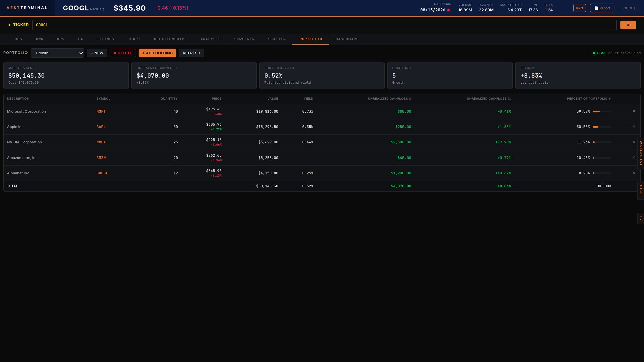Screen dimensions: 644x362
Task: Switch to the DES tab
Action: [18, 39]
